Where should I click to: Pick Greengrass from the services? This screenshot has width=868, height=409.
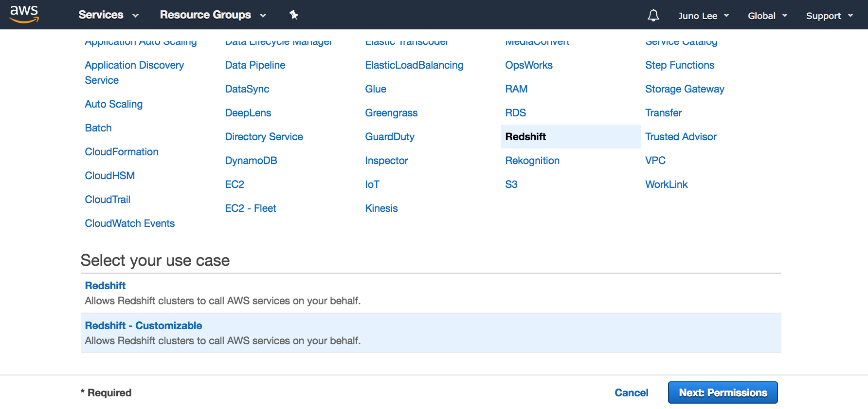pyautogui.click(x=391, y=113)
